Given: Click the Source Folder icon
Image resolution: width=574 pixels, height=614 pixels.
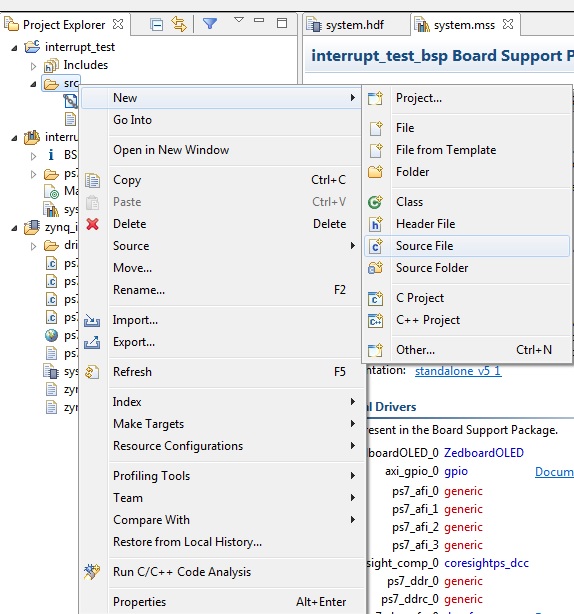Looking at the screenshot, I should tap(375, 268).
